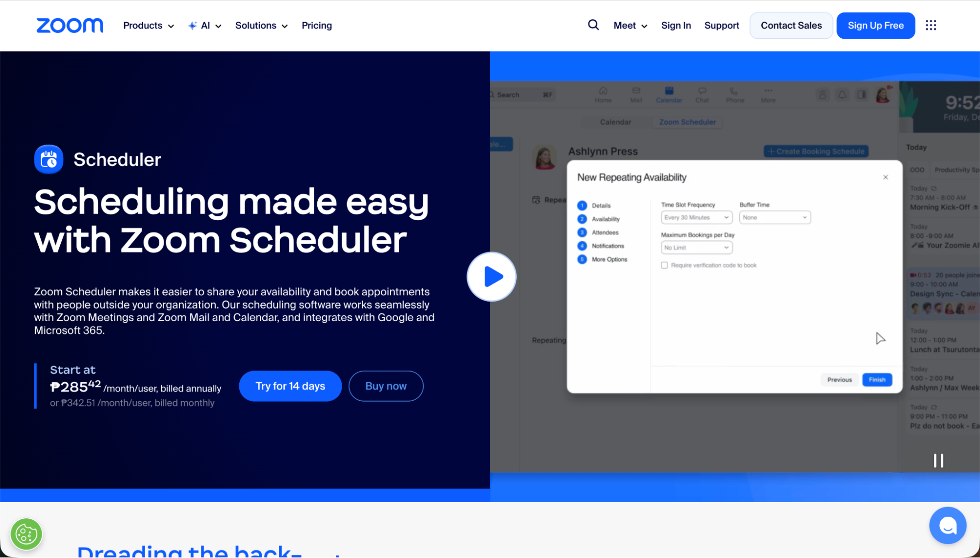This screenshot has width=980, height=558.
Task: Click Try for 14 days
Action: [x=290, y=386]
